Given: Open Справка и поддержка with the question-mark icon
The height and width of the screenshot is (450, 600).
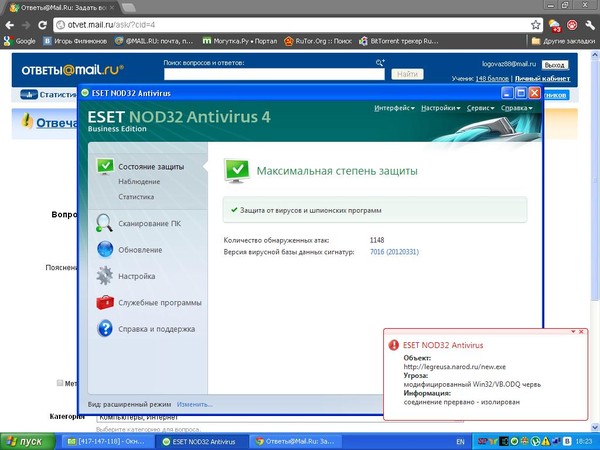Looking at the screenshot, I should 146,329.
